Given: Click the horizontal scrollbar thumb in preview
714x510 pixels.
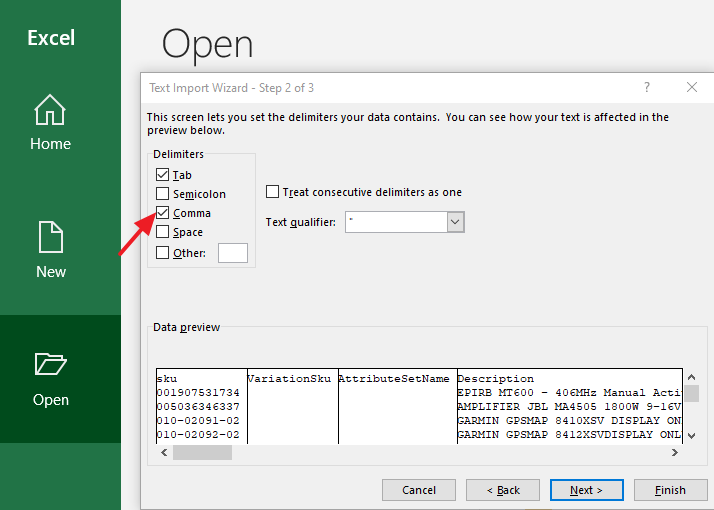Looking at the screenshot, I should click(202, 453).
